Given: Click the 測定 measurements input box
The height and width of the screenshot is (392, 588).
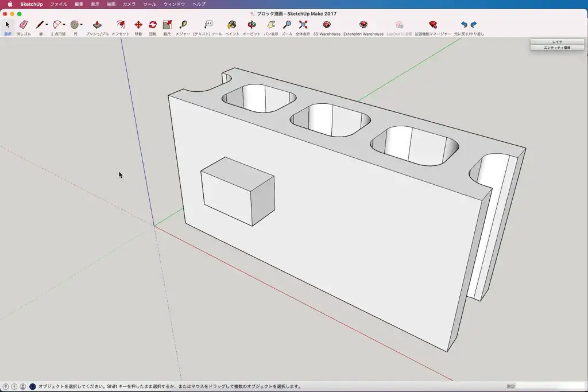Looking at the screenshot, I should [x=551, y=386].
